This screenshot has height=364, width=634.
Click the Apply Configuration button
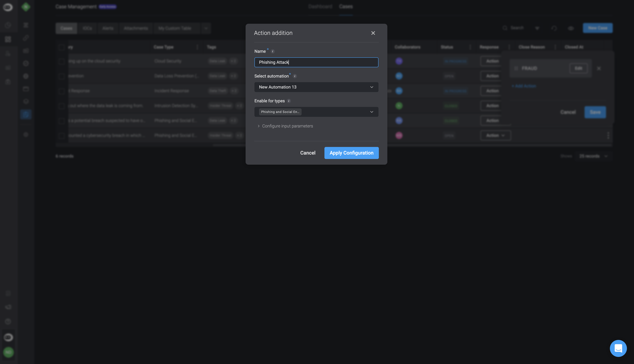[x=351, y=153]
